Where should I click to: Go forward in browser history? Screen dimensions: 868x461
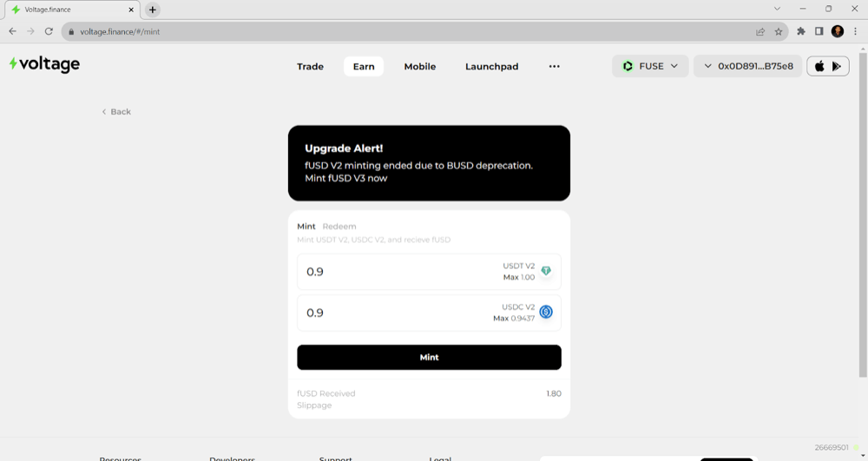pyautogui.click(x=30, y=31)
